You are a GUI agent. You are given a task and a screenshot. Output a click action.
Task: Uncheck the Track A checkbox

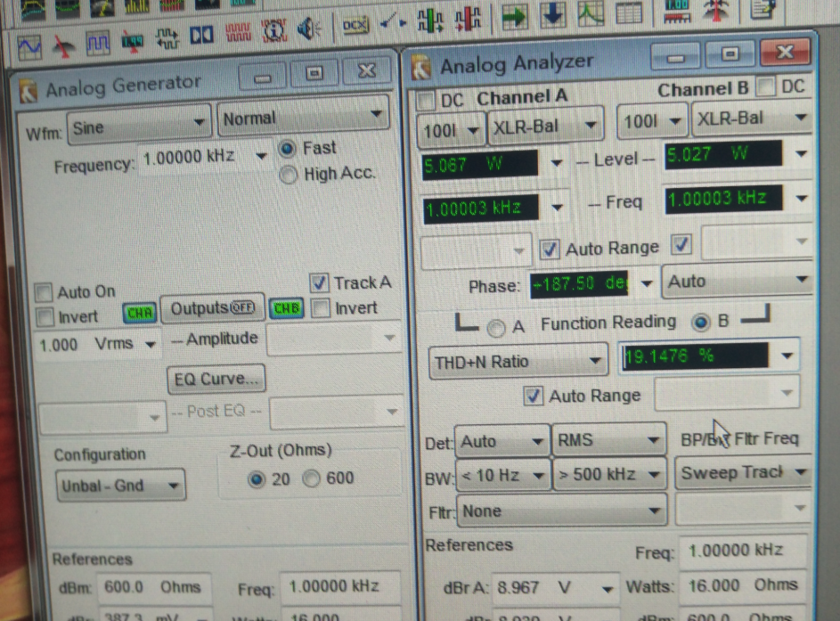319,282
